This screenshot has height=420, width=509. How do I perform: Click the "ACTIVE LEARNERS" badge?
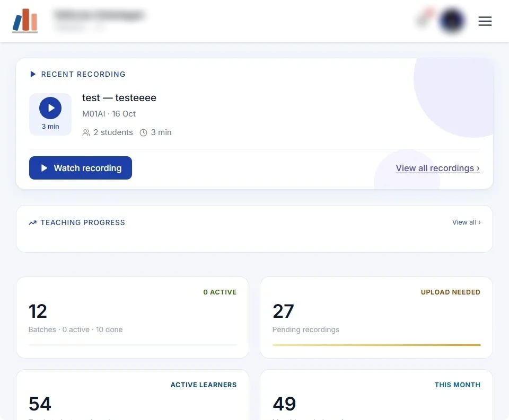point(204,385)
